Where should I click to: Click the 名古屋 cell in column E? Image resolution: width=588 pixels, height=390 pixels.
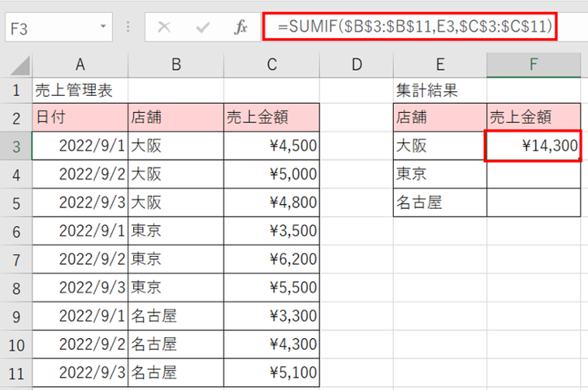[440, 203]
